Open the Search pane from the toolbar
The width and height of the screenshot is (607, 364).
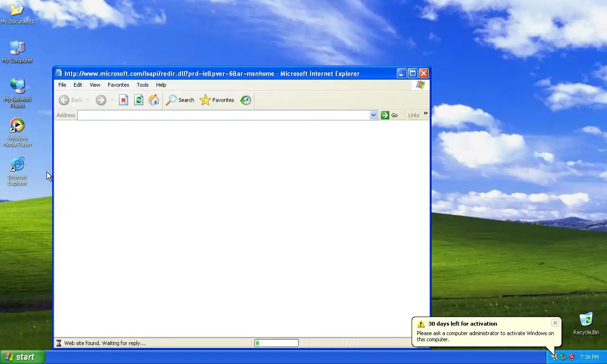(180, 100)
